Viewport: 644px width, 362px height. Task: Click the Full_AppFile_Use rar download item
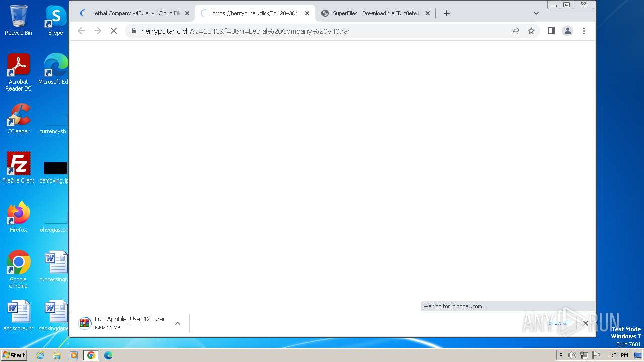[x=123, y=323]
